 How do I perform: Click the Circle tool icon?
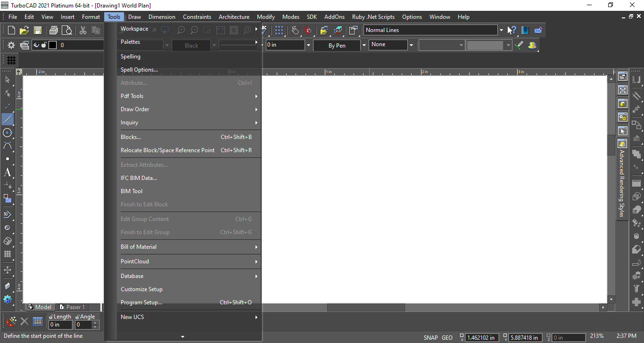click(8, 133)
